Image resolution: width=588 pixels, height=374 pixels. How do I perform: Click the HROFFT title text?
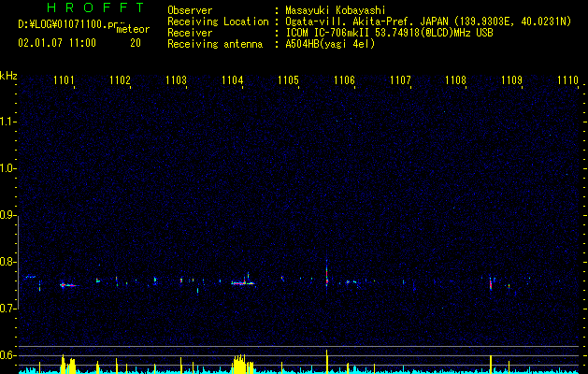[96, 7]
